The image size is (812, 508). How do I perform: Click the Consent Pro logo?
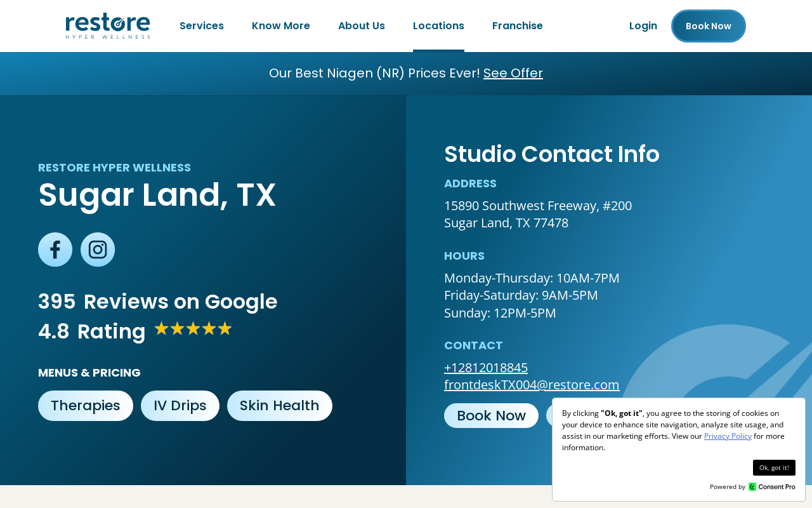coord(771,487)
